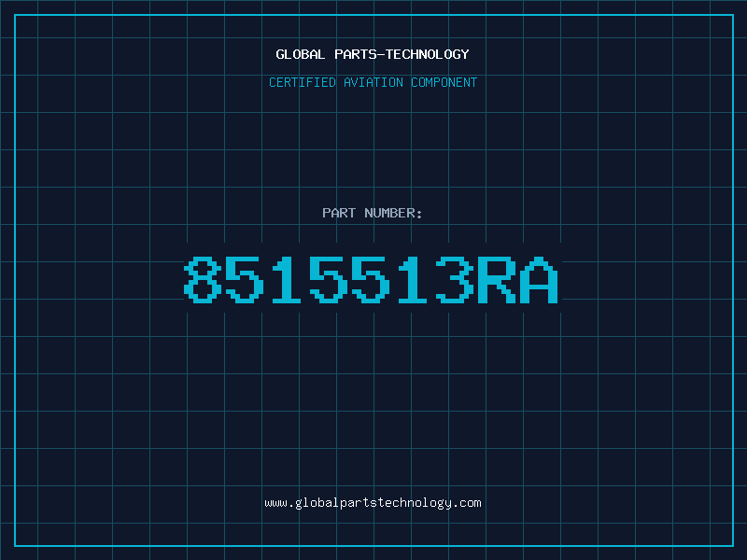Screen dimensions: 747x560
Task: Click the word TECHNOLOGY in the header
Action: [428, 54]
